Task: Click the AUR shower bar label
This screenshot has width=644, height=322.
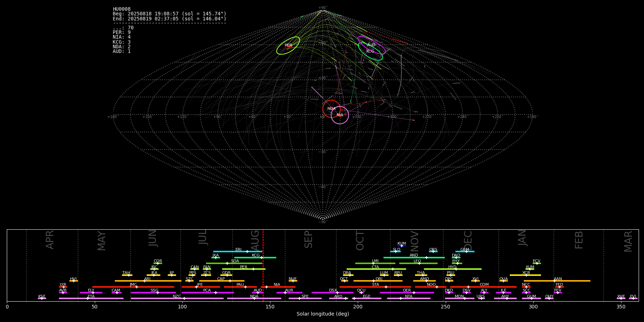Action: coord(289,291)
